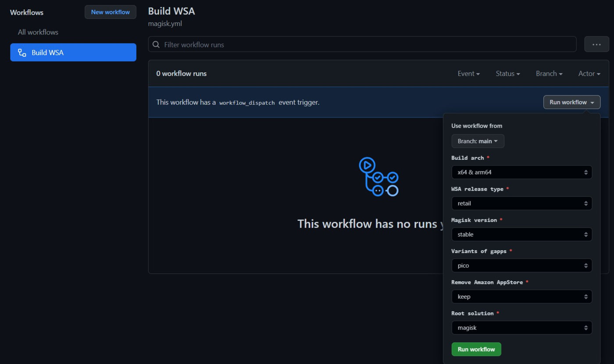Open the Root solution dropdown
Image resolution: width=614 pixels, height=364 pixels.
pyautogui.click(x=522, y=328)
